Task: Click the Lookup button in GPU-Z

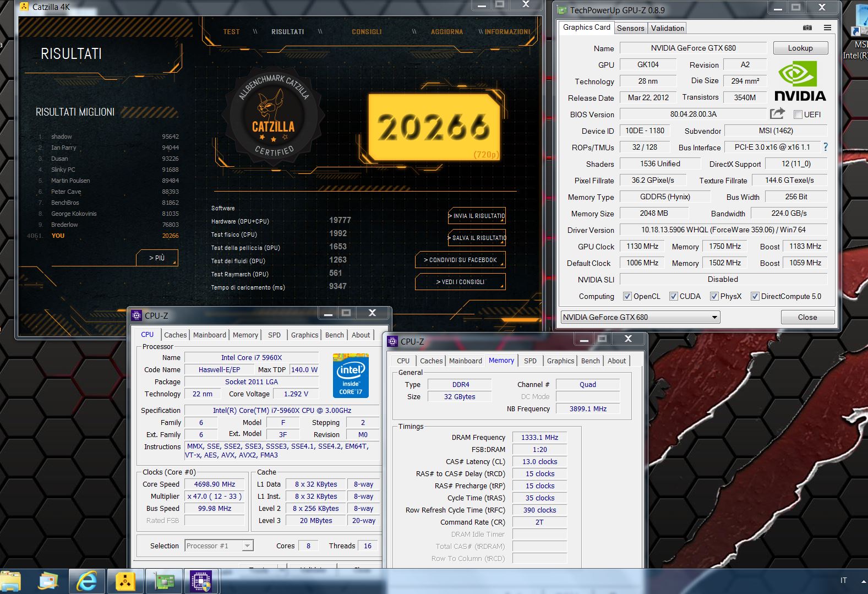Action: point(800,48)
